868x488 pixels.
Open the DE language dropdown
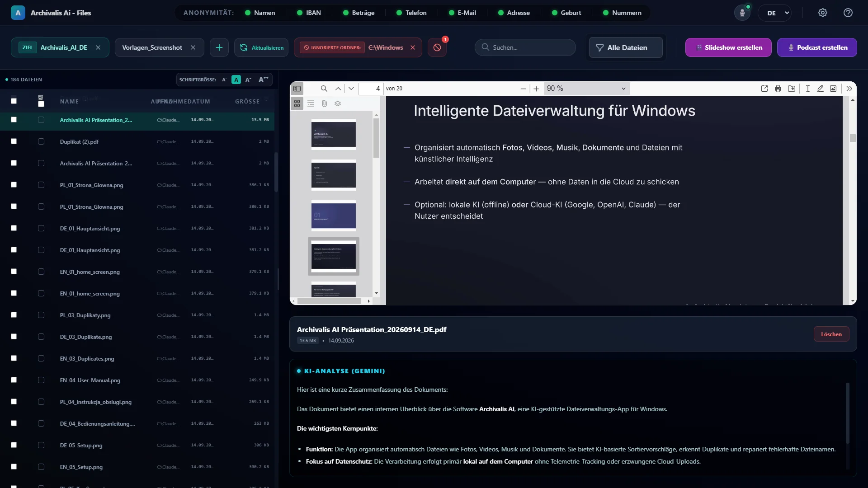point(775,13)
